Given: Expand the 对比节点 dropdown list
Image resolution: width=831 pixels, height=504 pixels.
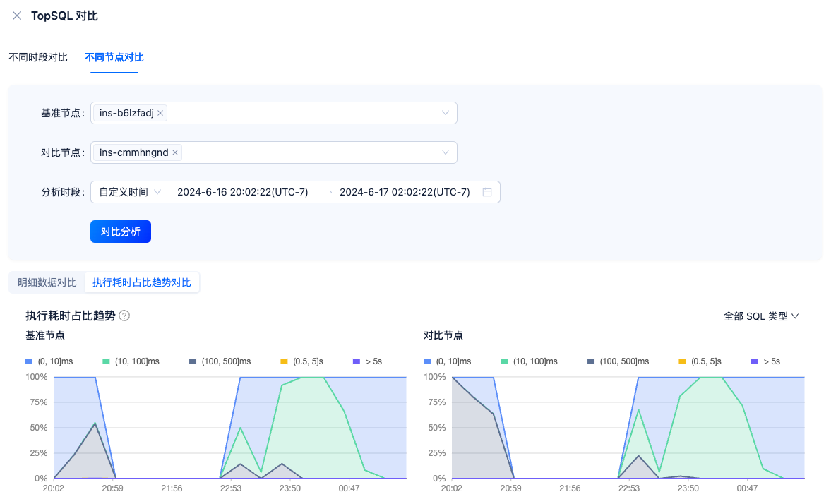Looking at the screenshot, I should click(x=445, y=152).
